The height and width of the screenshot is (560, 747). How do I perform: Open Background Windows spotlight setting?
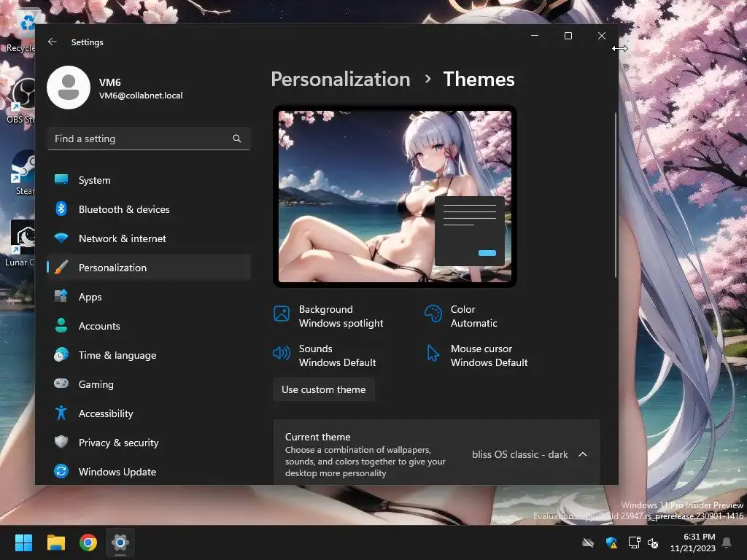tap(329, 316)
